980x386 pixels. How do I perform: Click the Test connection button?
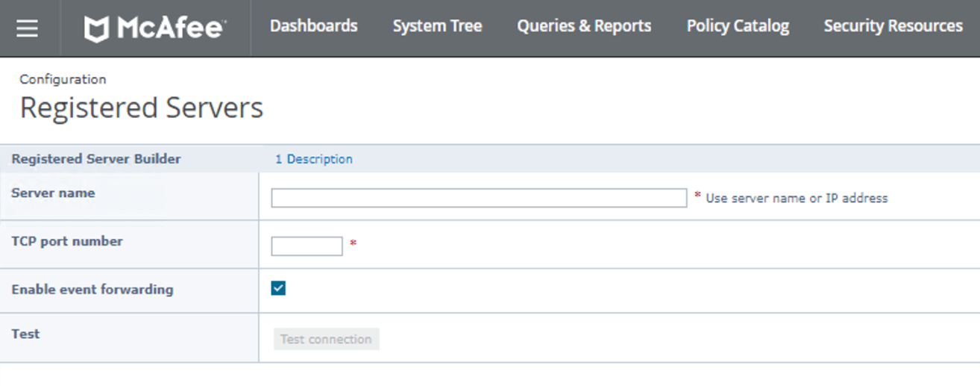click(x=326, y=339)
